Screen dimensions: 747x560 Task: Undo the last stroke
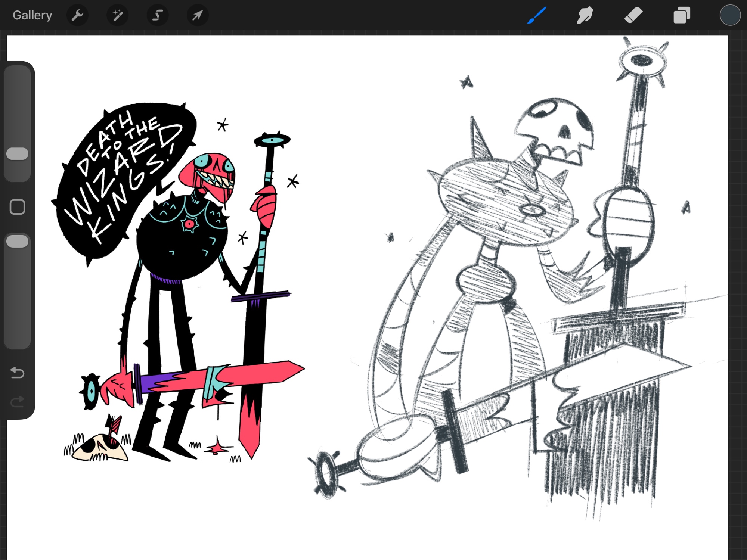click(x=18, y=373)
